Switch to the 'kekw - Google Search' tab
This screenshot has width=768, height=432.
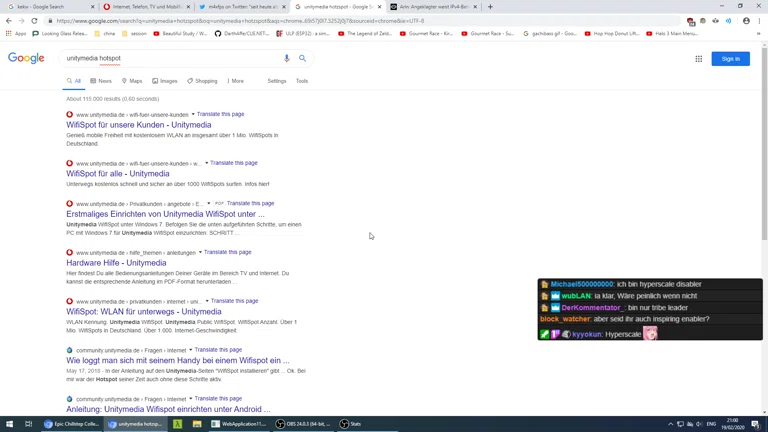[x=49, y=7]
